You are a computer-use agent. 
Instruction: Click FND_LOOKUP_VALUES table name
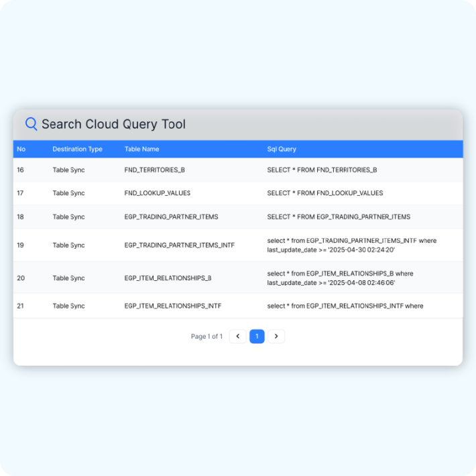click(158, 193)
